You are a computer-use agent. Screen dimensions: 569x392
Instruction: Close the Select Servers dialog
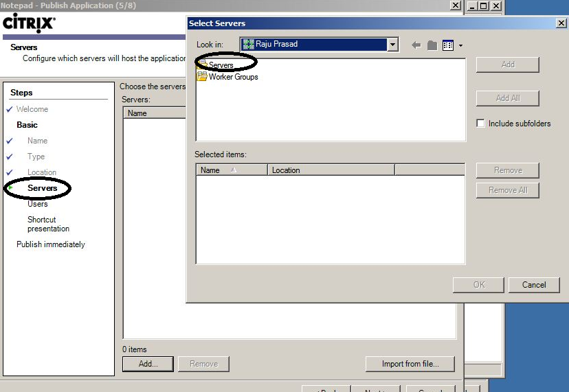tap(561, 23)
